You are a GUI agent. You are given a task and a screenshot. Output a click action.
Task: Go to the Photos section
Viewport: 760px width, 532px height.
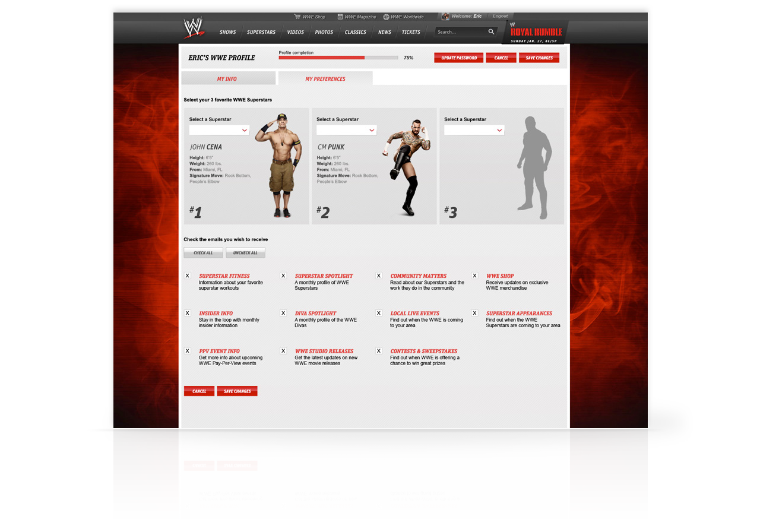pos(324,32)
